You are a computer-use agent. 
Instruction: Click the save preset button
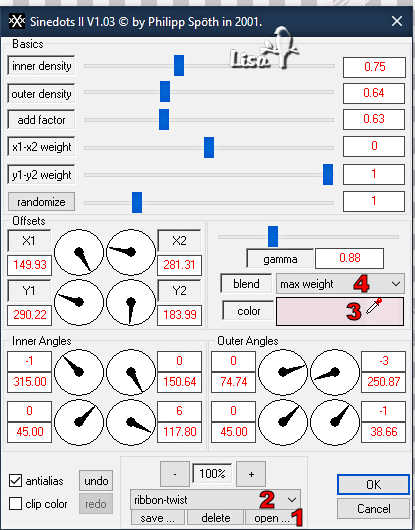point(157,518)
